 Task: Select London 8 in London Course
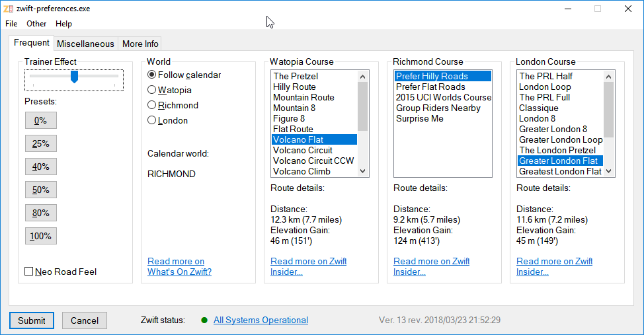pyautogui.click(x=560, y=119)
